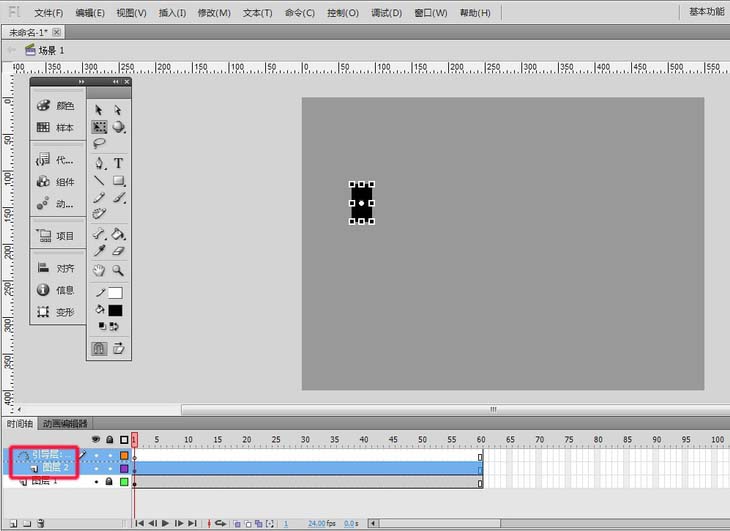Screen dimensions: 730x531
Task: Open the Modify Onion Markers menu
Action: (x=270, y=524)
